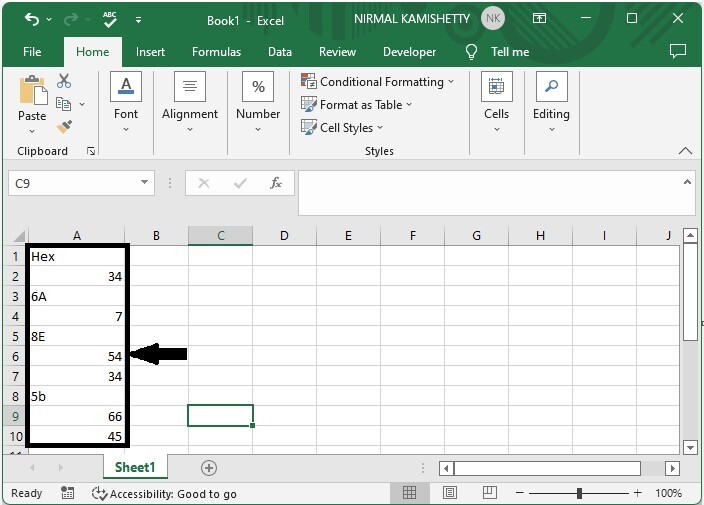Click the Tell me lightbulb search
The image size is (704, 505).
click(471, 52)
